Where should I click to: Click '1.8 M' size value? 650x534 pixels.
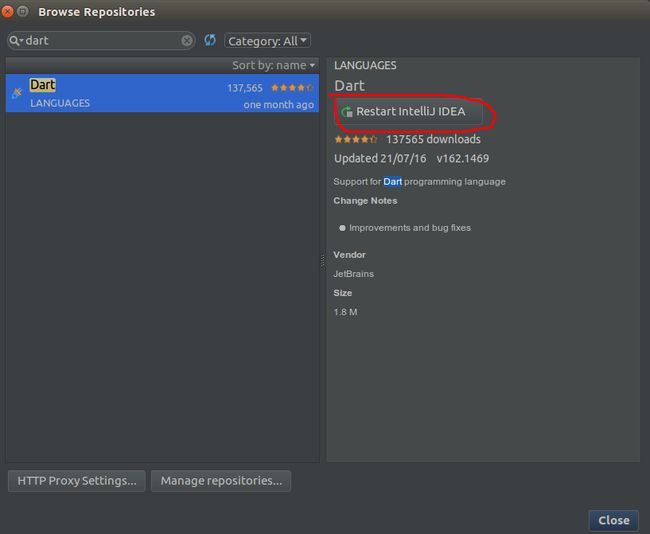click(x=345, y=312)
